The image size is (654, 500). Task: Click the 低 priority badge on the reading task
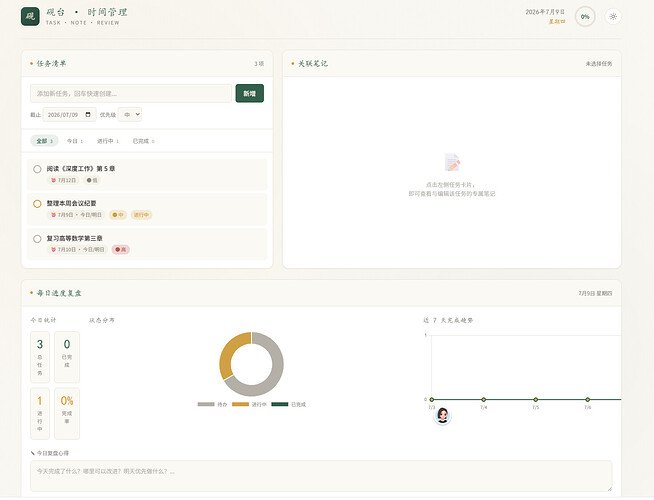(x=92, y=180)
